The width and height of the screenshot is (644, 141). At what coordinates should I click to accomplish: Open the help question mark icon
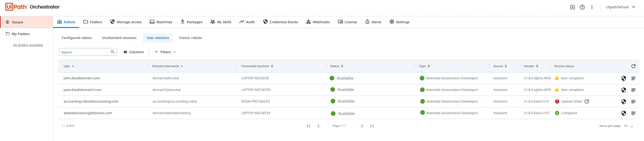[582, 7]
